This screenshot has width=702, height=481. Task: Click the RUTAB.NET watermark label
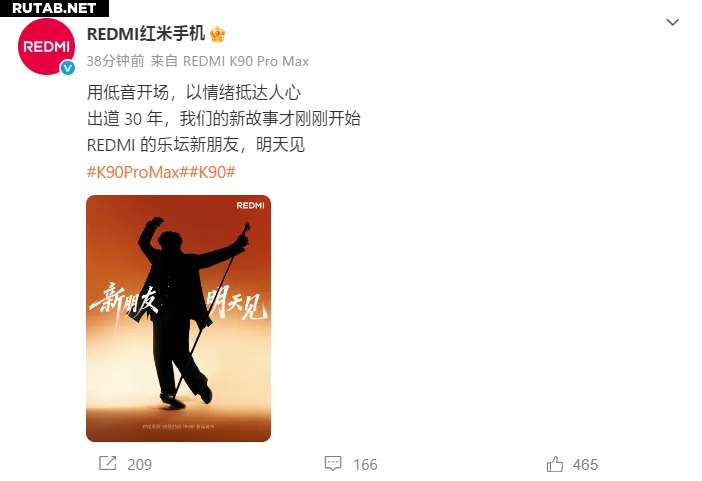(x=54, y=8)
